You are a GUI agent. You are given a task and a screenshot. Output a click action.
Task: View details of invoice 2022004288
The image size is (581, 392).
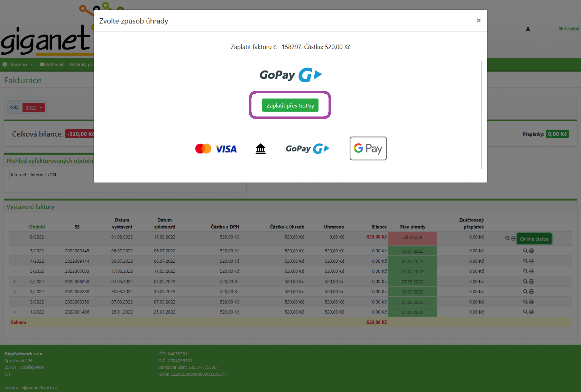(x=525, y=291)
